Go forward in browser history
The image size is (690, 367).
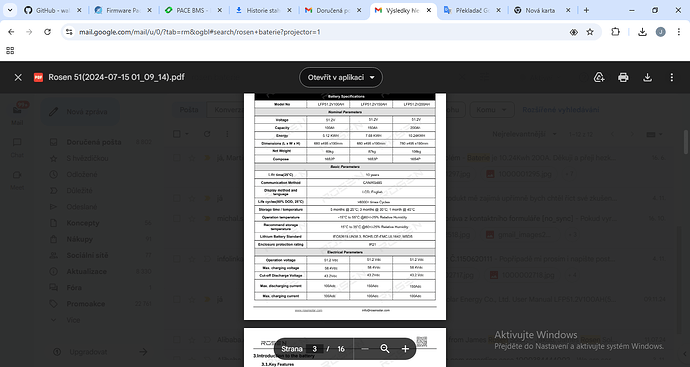29,32
